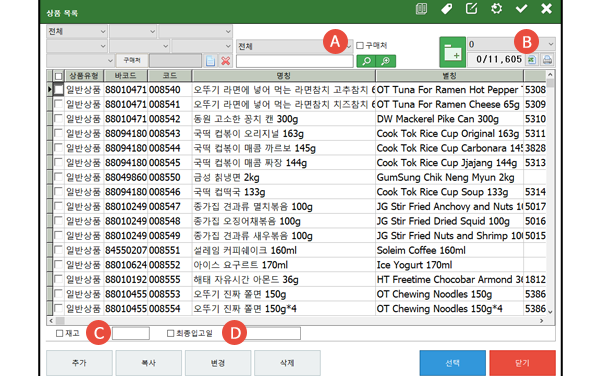Click the green add-folder icon
Image resolution: width=599 pixels, height=376 pixels.
point(452,52)
